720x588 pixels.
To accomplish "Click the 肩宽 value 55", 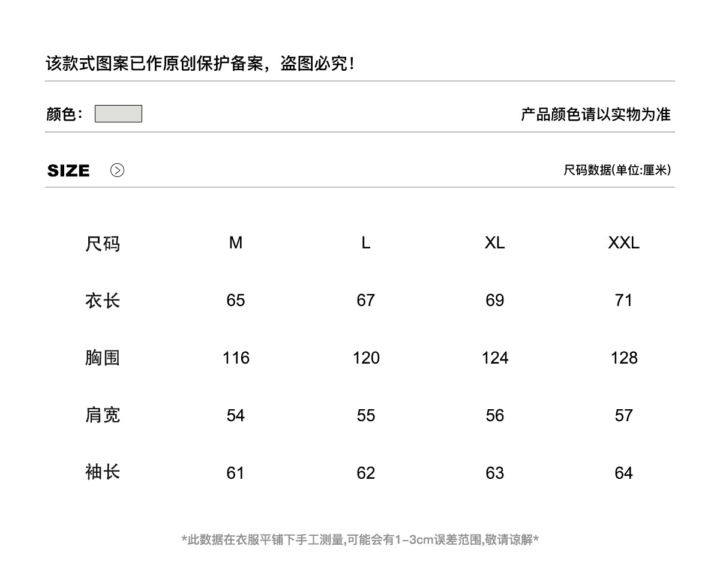I will click(366, 415).
